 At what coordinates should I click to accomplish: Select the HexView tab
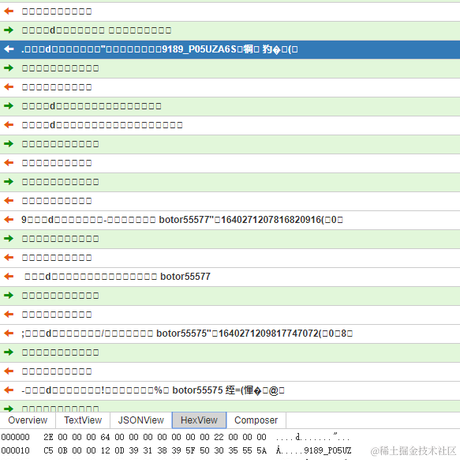pyautogui.click(x=199, y=420)
